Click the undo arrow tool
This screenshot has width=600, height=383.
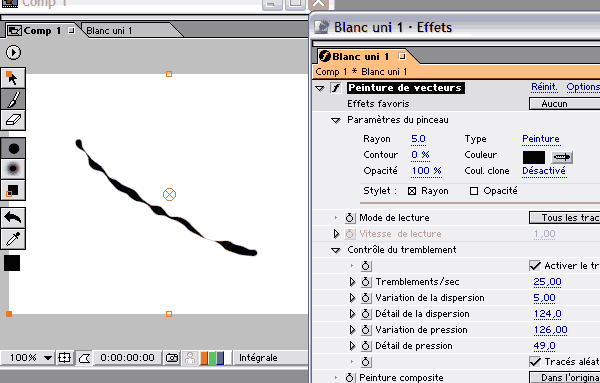(x=13, y=218)
